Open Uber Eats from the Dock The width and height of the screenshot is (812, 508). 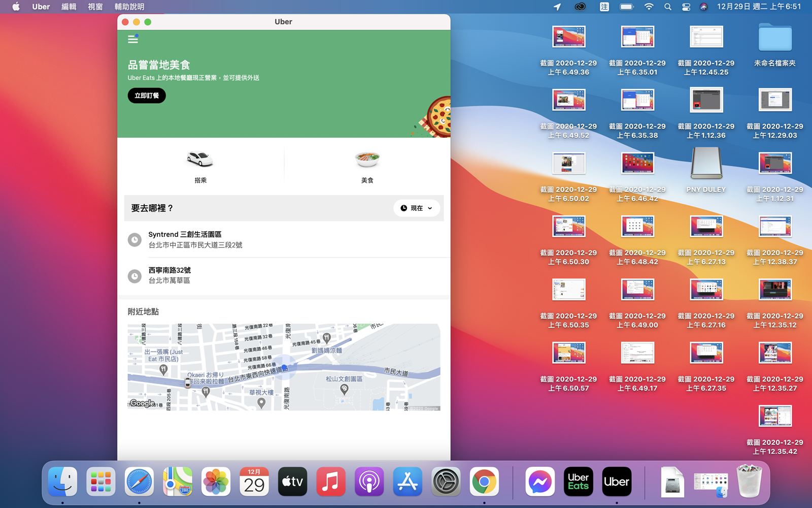click(578, 482)
